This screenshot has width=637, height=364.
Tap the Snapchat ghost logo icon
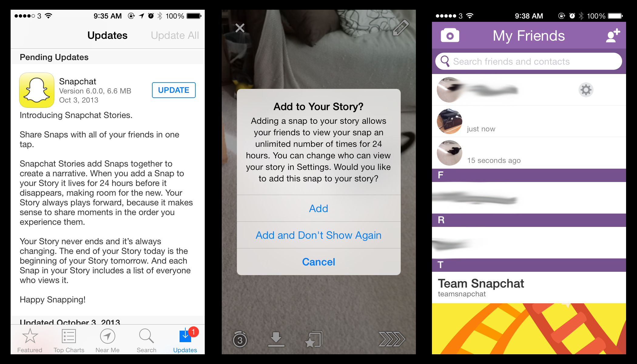[x=37, y=89]
